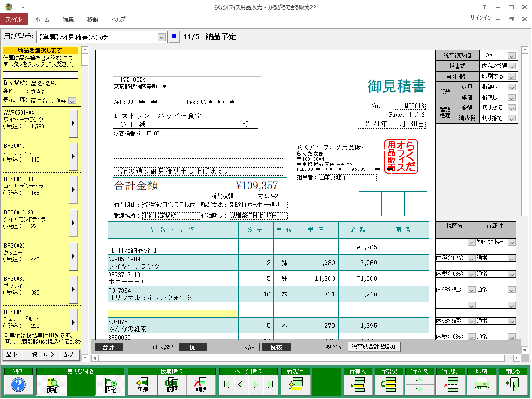Jump to the first page
This screenshot has width=532, height=399.
click(227, 385)
